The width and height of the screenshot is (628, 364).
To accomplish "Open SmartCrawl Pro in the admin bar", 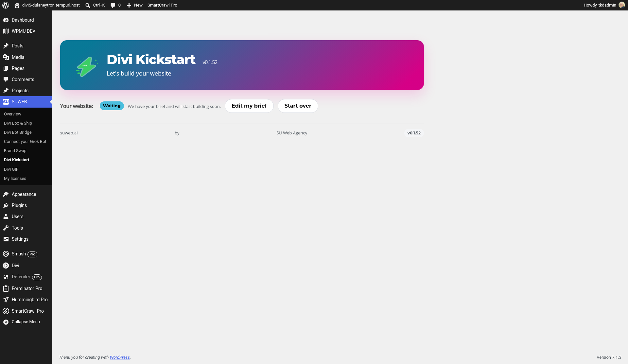I will 162,5.
